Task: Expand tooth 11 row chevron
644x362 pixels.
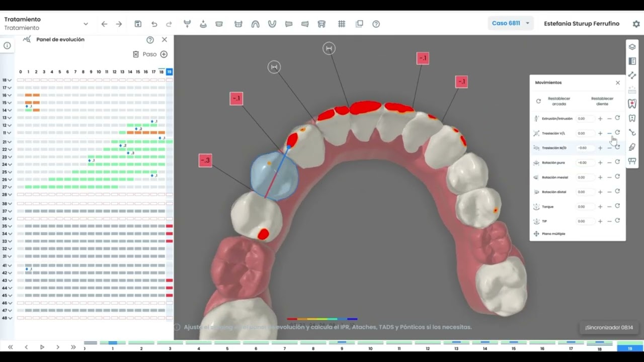Action: [10, 133]
